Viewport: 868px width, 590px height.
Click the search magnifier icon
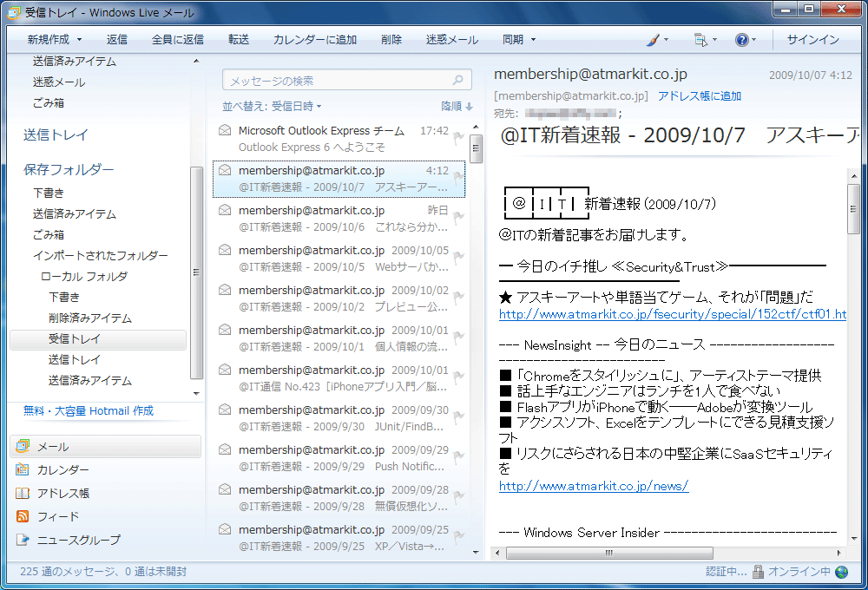(457, 80)
